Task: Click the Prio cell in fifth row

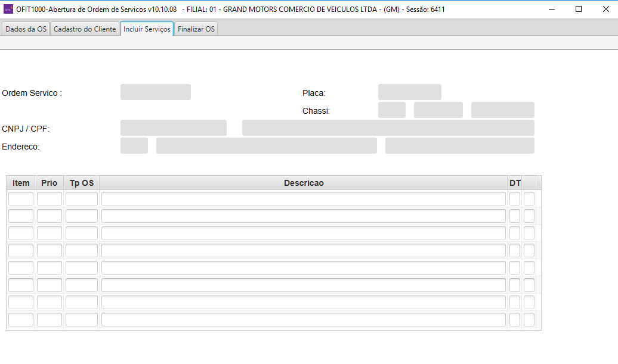Action: [x=50, y=268]
